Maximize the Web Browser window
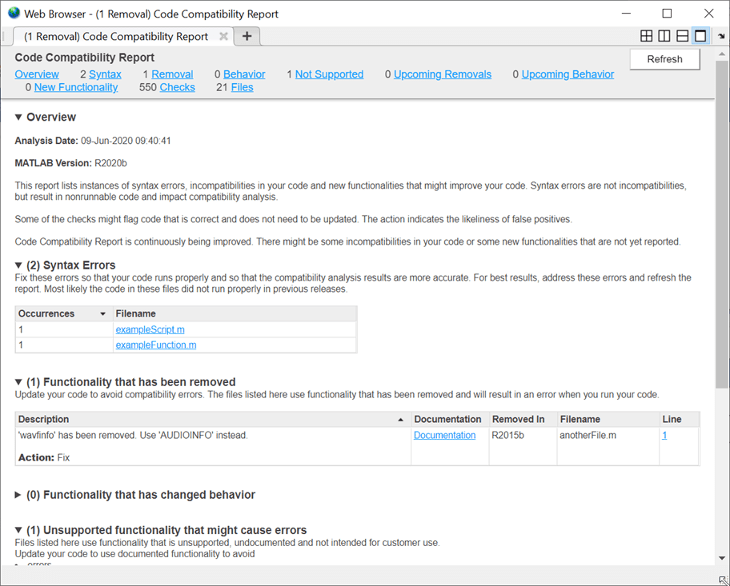The width and height of the screenshot is (730, 586). click(667, 13)
